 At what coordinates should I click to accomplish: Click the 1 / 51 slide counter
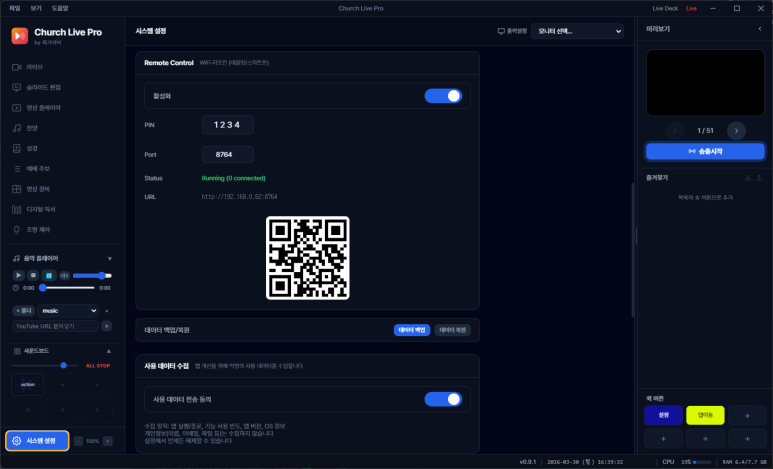705,131
